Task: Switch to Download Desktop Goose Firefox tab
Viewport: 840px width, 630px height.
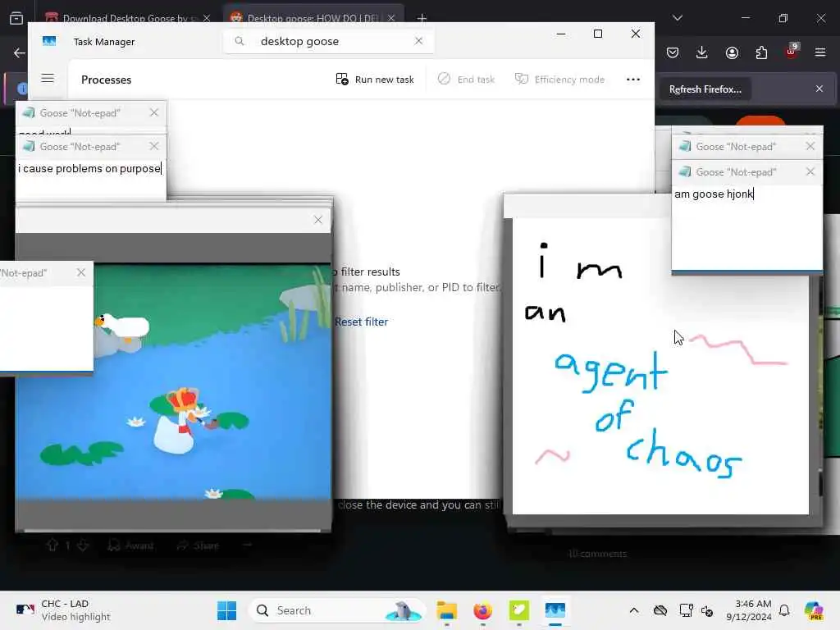Action: [x=127, y=18]
